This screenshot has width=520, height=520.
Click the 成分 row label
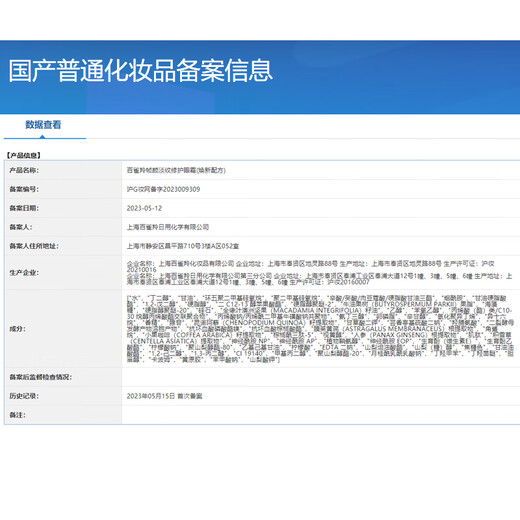pos(18,329)
